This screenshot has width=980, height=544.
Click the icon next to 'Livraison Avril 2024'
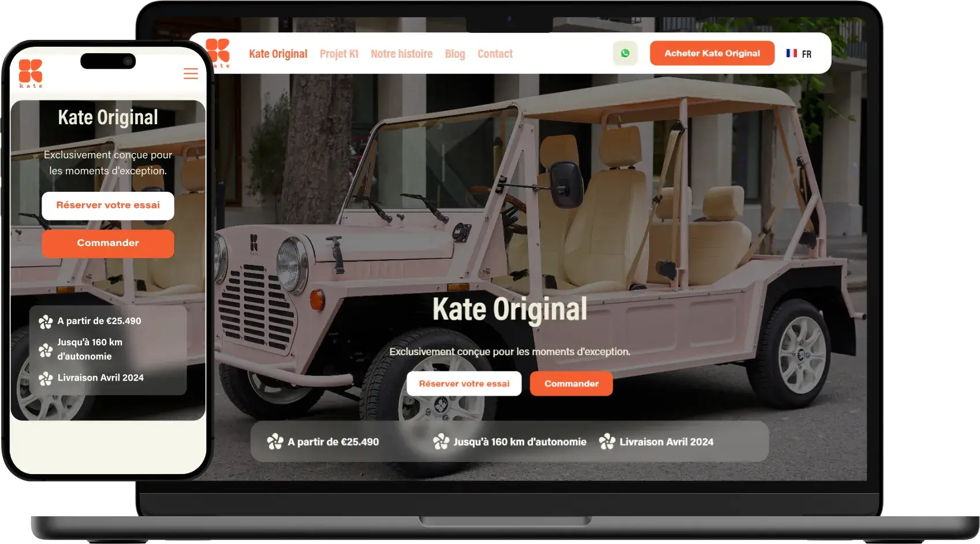pyautogui.click(x=608, y=441)
